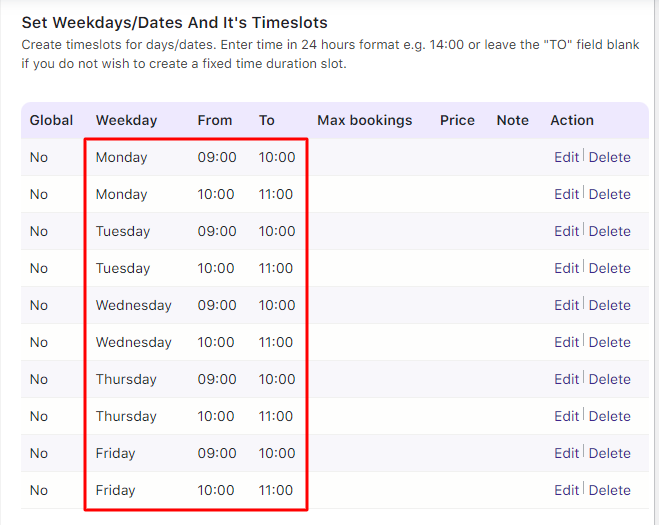Delete the Friday 10:00 to 11:00 timeslot
Viewport: 659px width, 525px height.
click(x=609, y=490)
